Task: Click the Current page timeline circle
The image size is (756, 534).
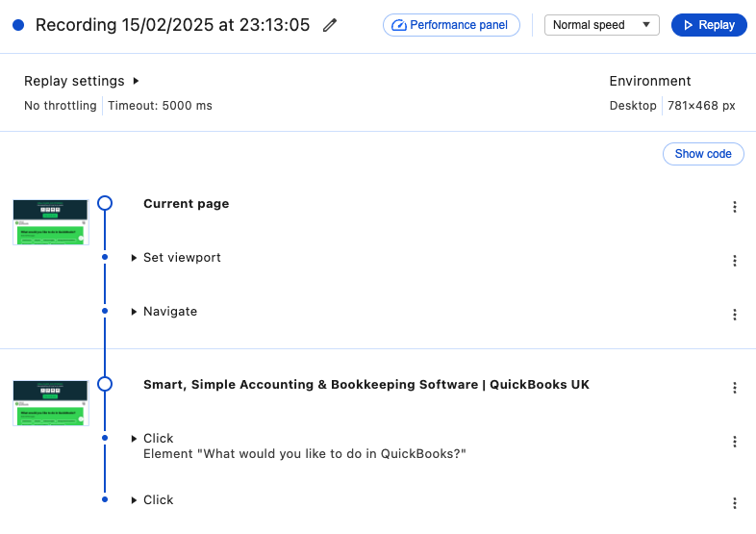Action: 105,203
